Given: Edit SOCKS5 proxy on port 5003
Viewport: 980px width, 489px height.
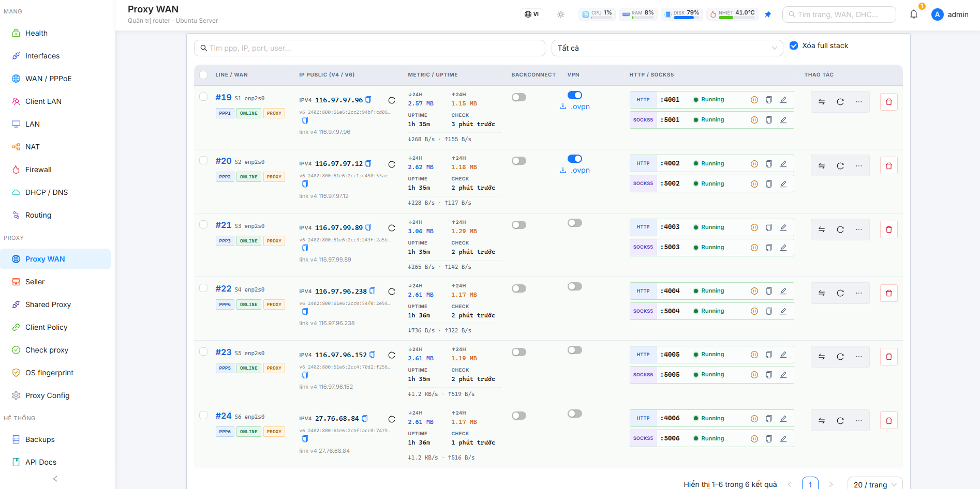Looking at the screenshot, I should (783, 248).
